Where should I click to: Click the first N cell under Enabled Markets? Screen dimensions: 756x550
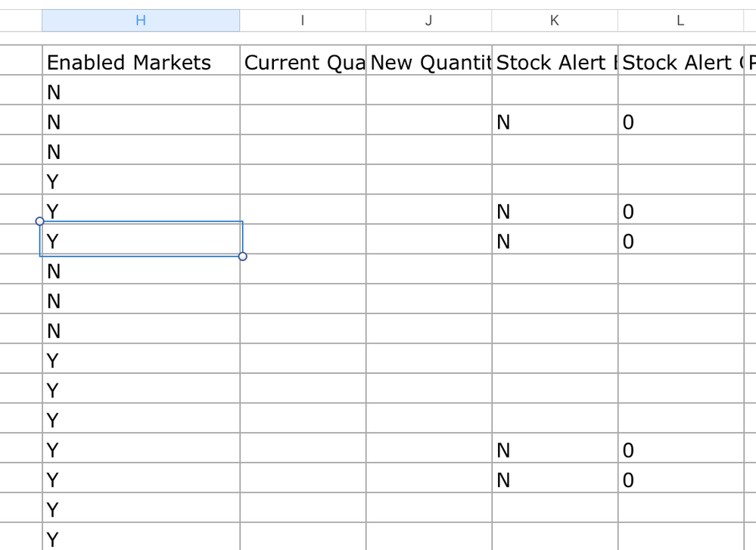tap(141, 92)
